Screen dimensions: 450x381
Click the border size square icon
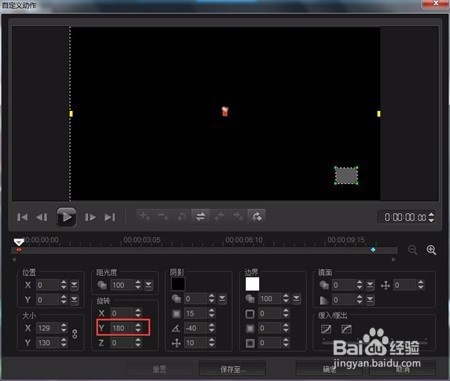250,314
